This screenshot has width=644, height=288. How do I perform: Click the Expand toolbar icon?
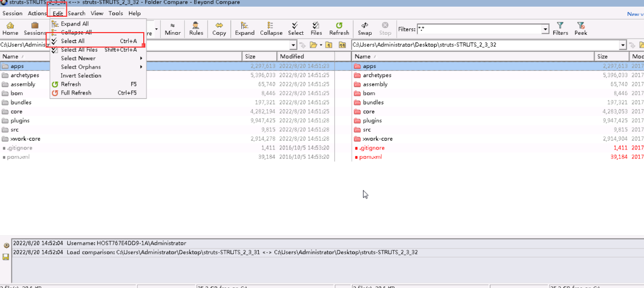[x=245, y=29]
